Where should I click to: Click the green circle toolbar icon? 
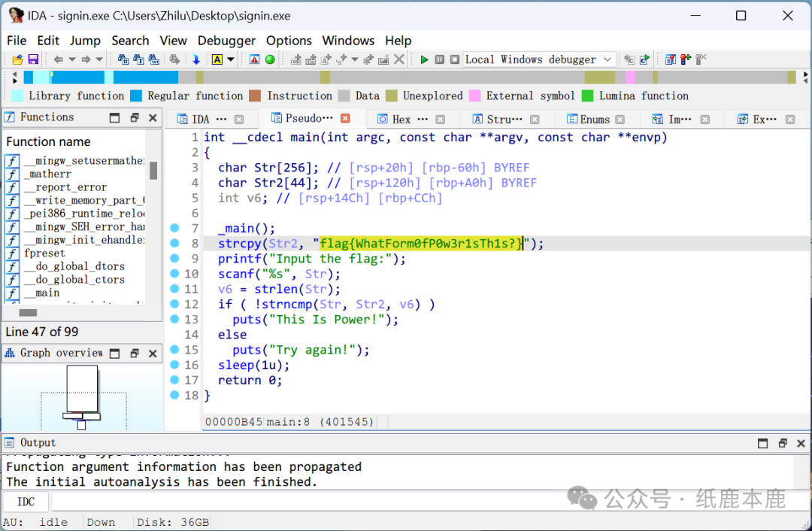(270, 59)
